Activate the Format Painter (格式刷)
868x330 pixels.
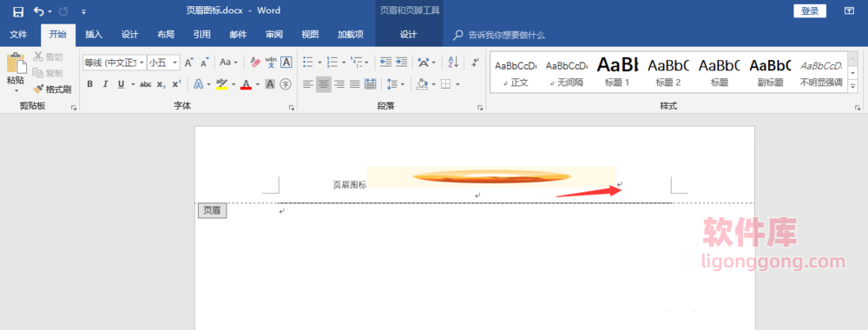click(x=51, y=89)
